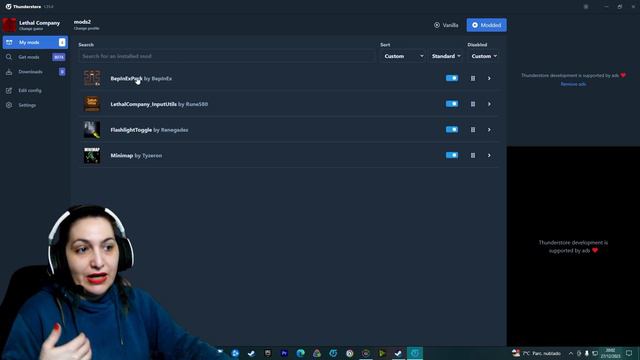Select the FlashlightToggle by Renegades text

[x=149, y=130]
